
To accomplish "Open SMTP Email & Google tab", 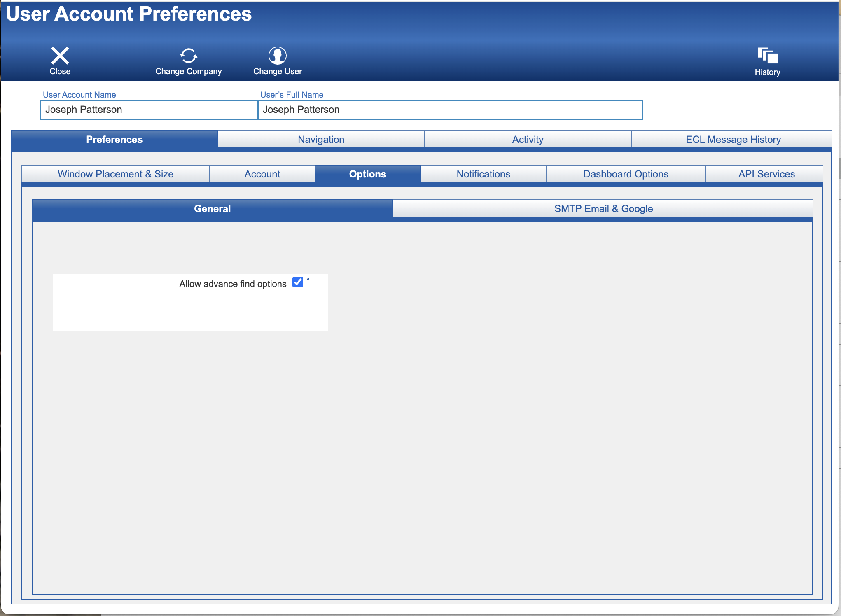I will click(x=603, y=209).
